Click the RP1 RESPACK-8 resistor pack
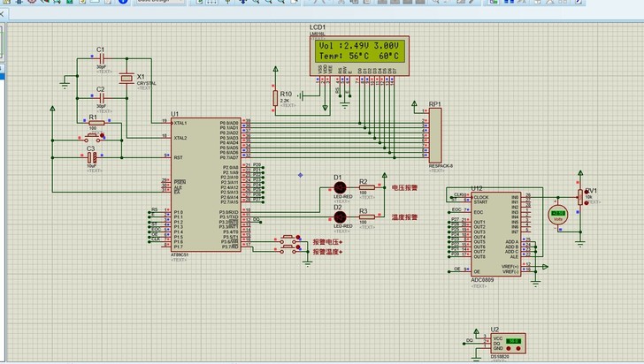 (x=434, y=136)
